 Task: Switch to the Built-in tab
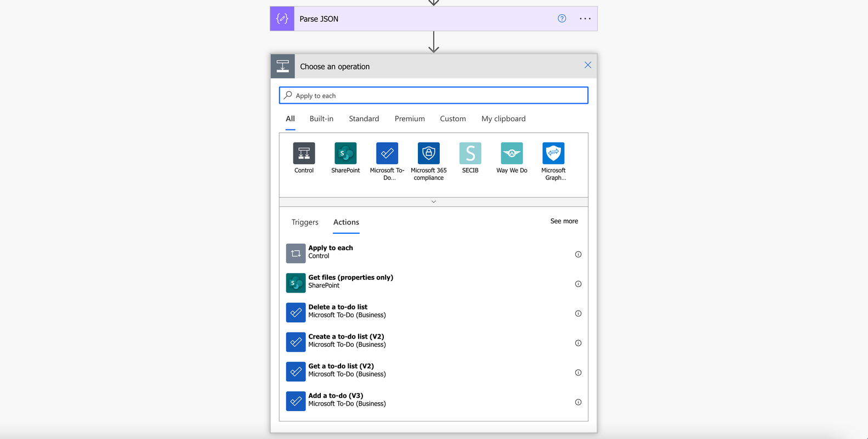tap(321, 119)
